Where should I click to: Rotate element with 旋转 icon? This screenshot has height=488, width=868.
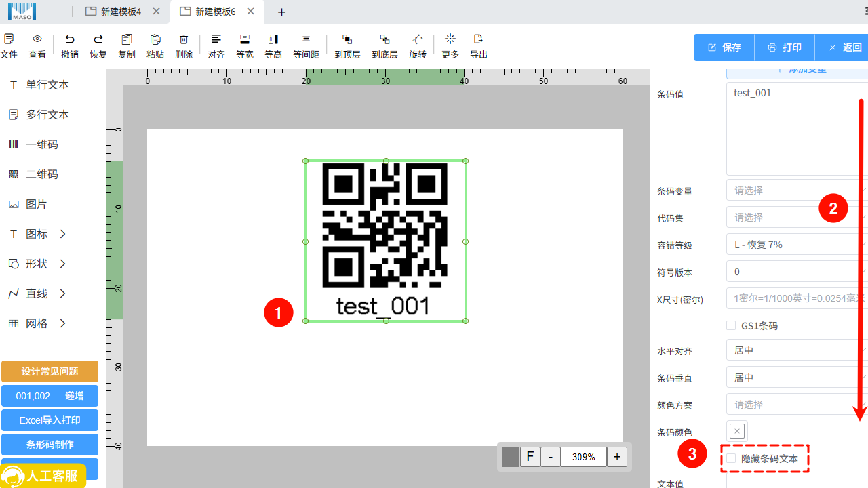pyautogui.click(x=418, y=46)
